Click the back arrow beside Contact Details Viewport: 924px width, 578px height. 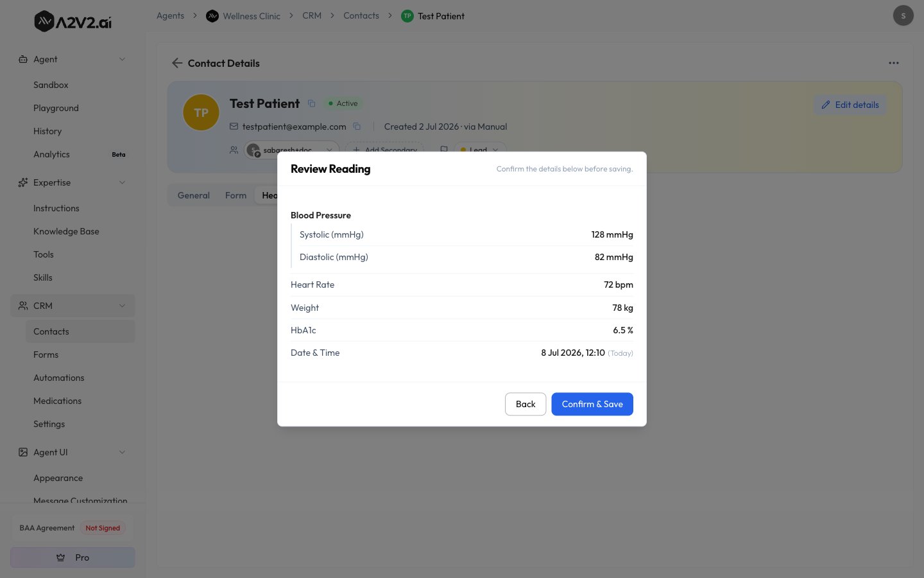pyautogui.click(x=177, y=63)
